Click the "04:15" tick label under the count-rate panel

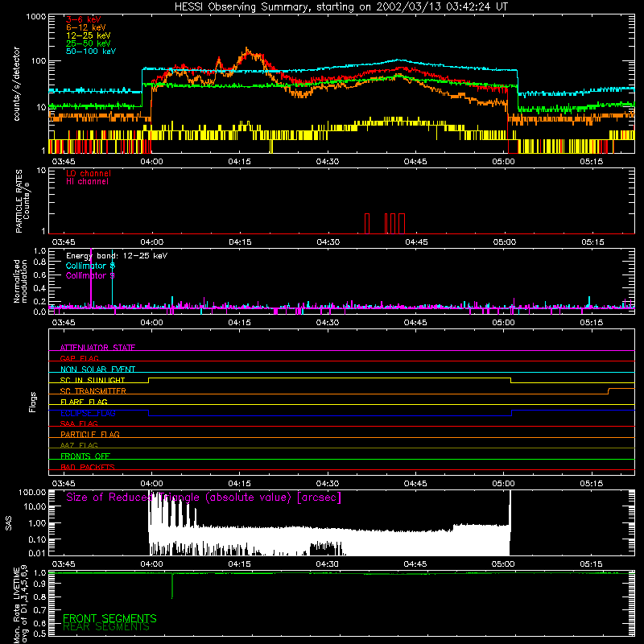[239, 162]
